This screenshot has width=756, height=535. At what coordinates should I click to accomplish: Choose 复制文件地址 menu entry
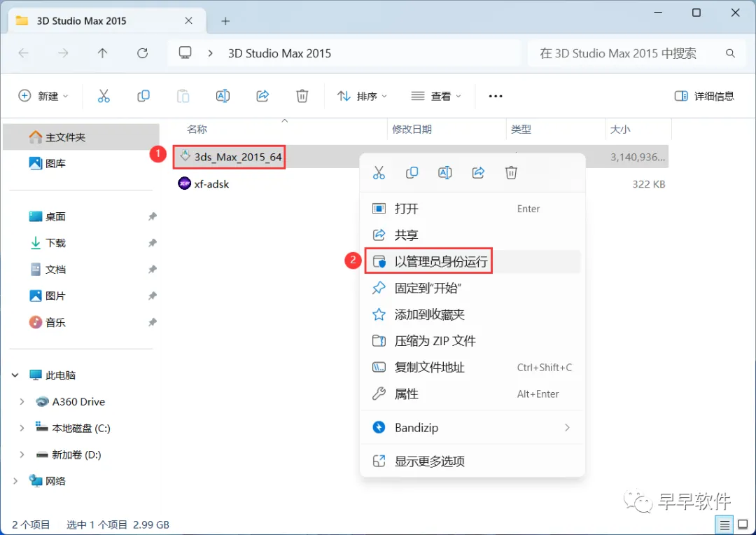pos(472,368)
